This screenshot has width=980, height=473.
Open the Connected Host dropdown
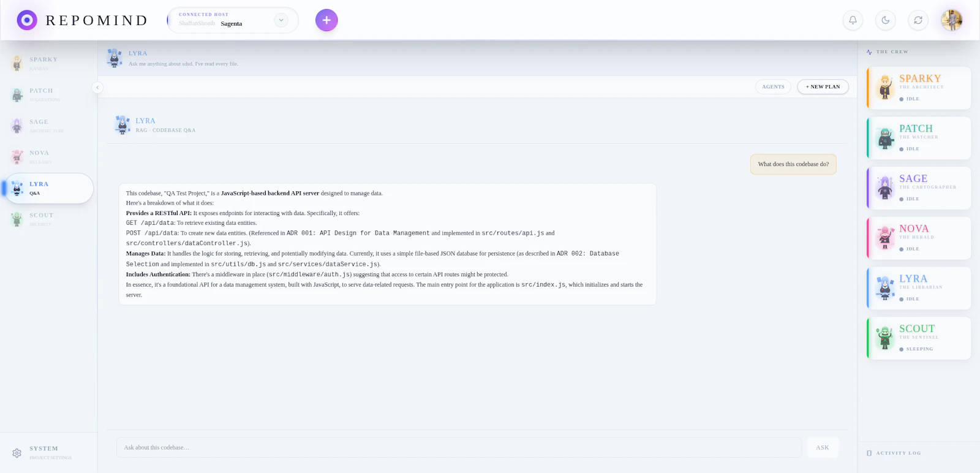coord(281,20)
